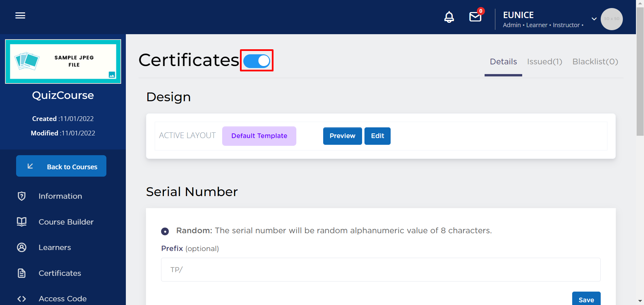Click the notification bell icon
This screenshot has height=305, width=644.
point(449,17)
